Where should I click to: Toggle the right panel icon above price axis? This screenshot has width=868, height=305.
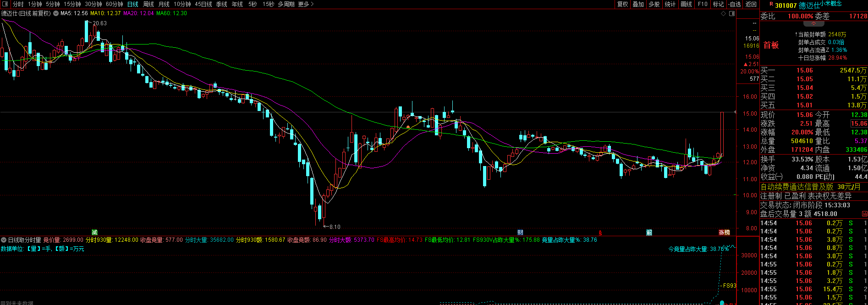click(731, 14)
